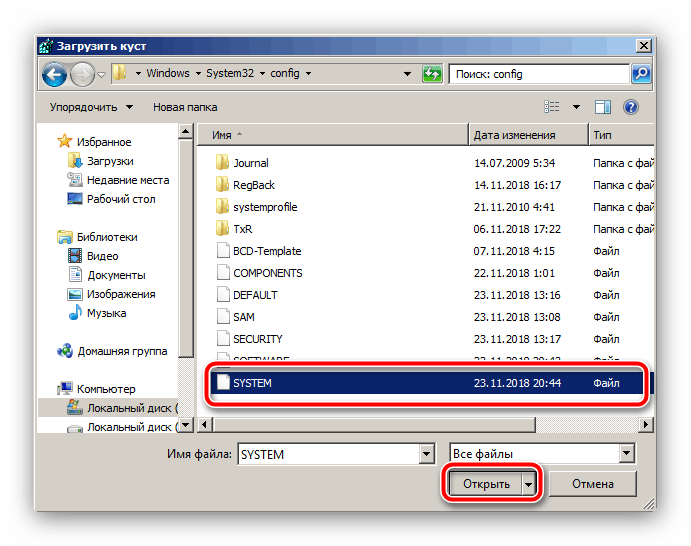Focus the search field labeled Поиск: config
Screen dimensions: 691x546
pyautogui.click(x=539, y=74)
